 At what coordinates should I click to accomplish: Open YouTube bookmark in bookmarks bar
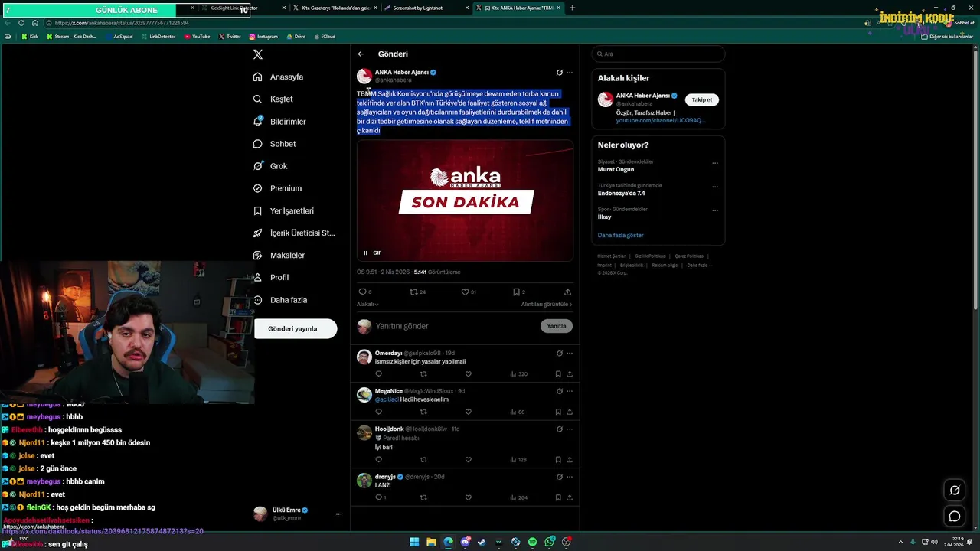tap(197, 37)
